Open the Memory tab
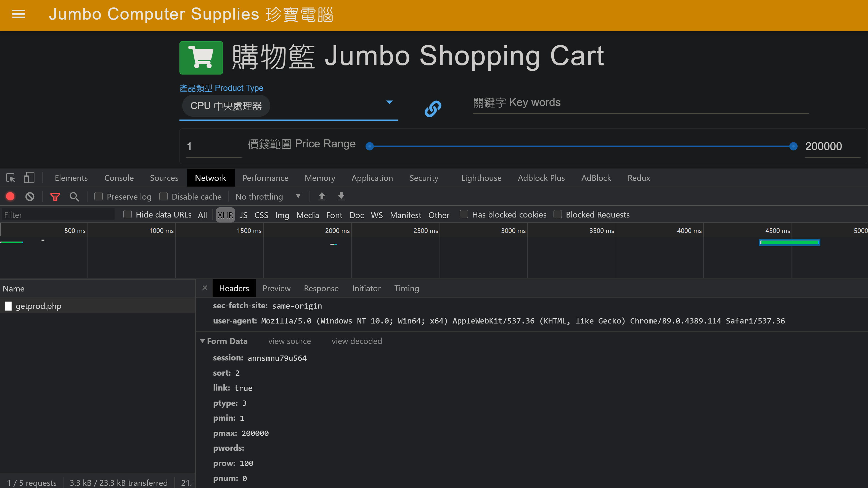Viewport: 868px width, 488px height. coord(320,178)
